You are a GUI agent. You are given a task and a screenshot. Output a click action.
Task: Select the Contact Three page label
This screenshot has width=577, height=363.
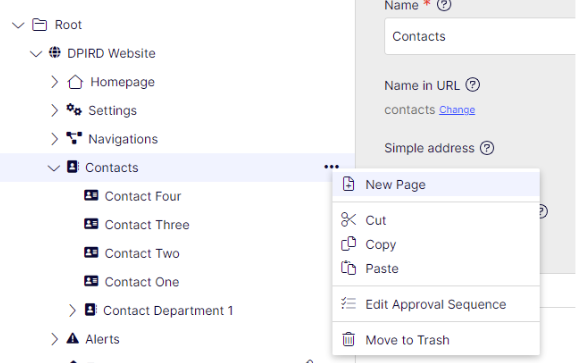(x=147, y=225)
